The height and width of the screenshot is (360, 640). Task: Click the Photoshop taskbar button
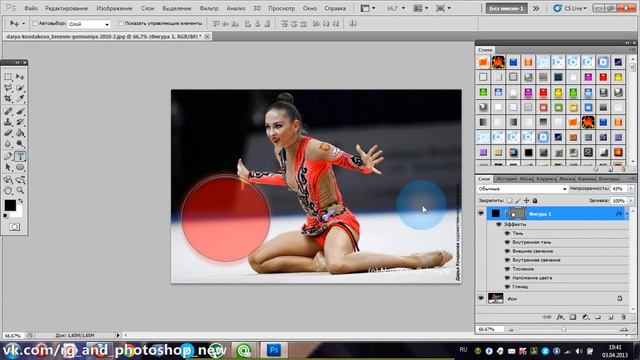pos(274,350)
